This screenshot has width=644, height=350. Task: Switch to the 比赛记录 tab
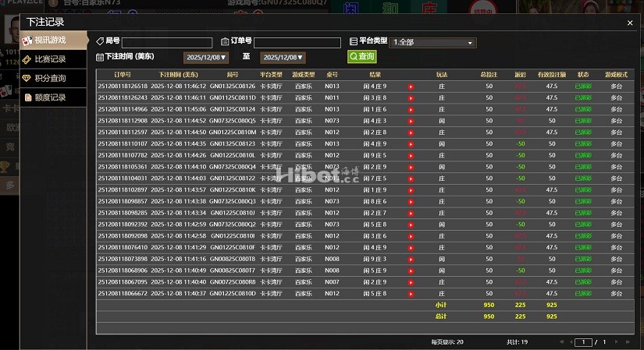53,59
